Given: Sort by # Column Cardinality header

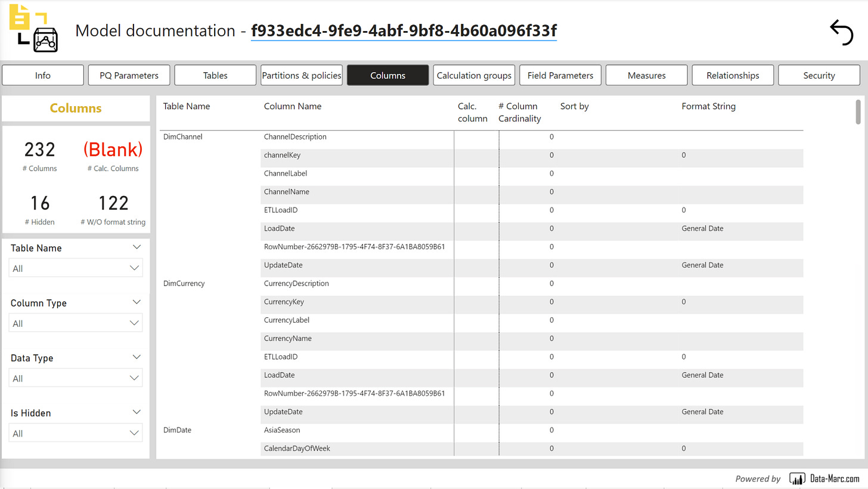Looking at the screenshot, I should [x=519, y=112].
